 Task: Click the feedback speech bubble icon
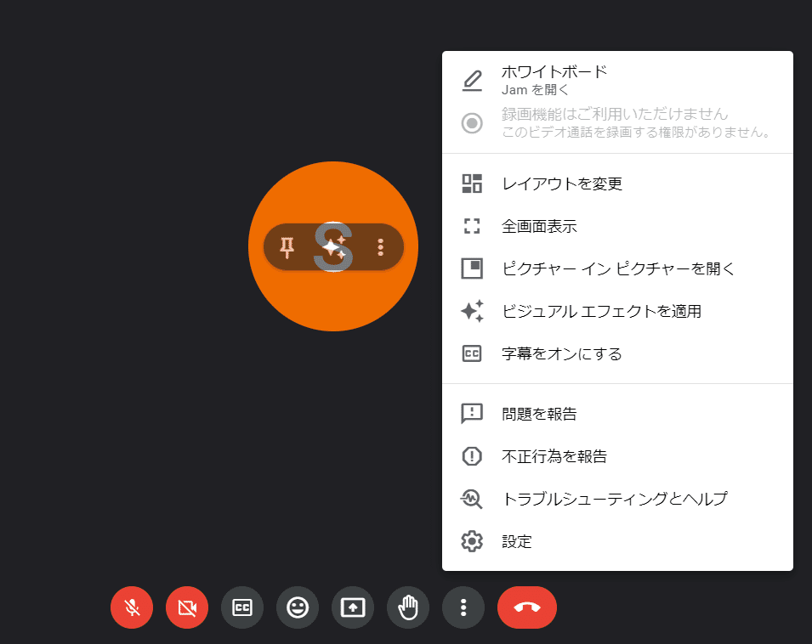pyautogui.click(x=472, y=414)
